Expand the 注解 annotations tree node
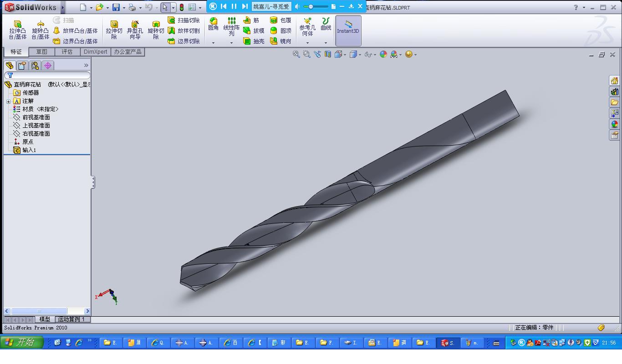The image size is (622, 364). [8, 101]
